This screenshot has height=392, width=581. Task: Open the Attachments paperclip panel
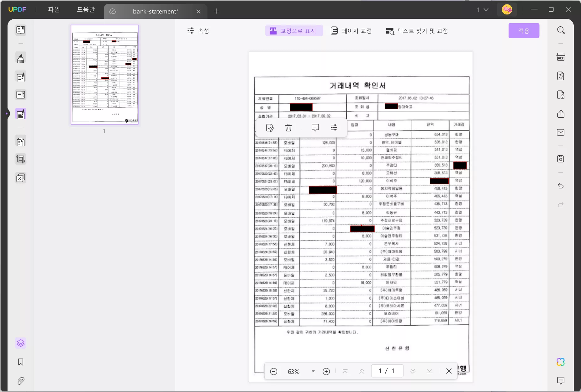21,381
